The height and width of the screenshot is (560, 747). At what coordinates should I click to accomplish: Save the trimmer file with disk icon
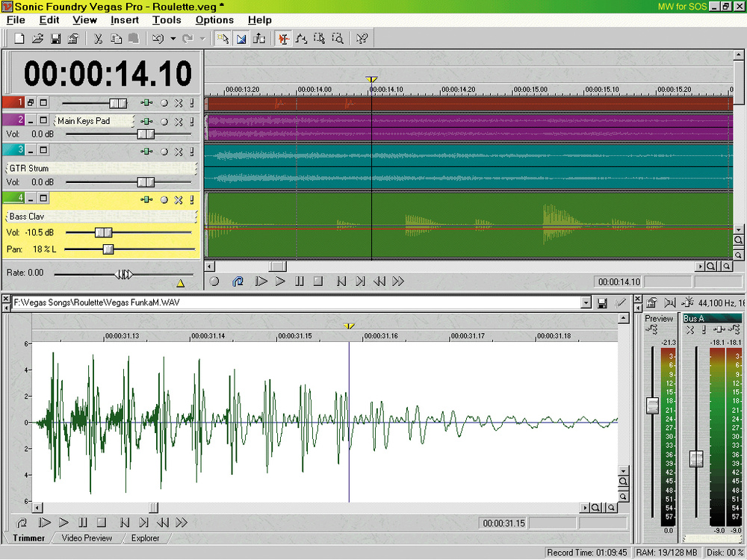tap(601, 302)
